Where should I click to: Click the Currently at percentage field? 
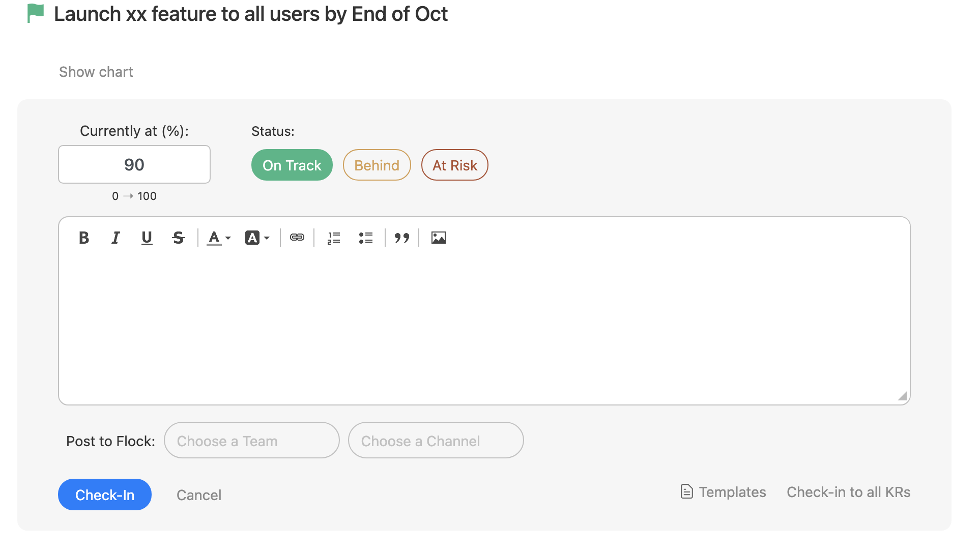134,164
